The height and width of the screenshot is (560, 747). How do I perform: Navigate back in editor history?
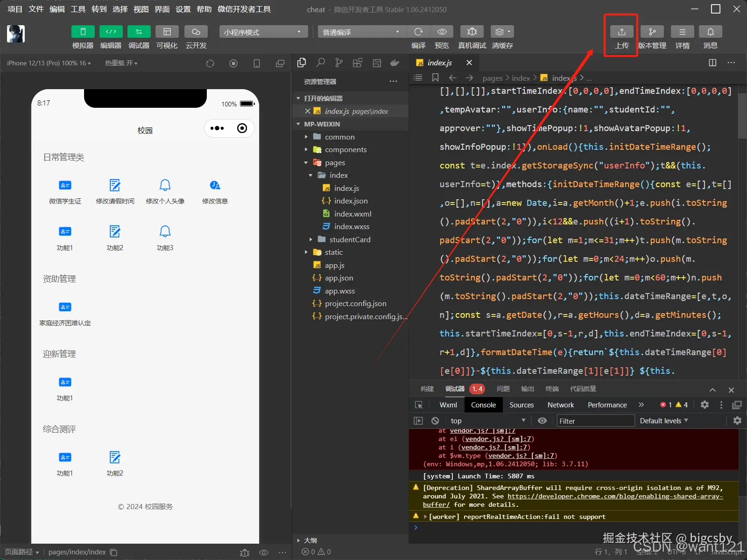tap(452, 77)
